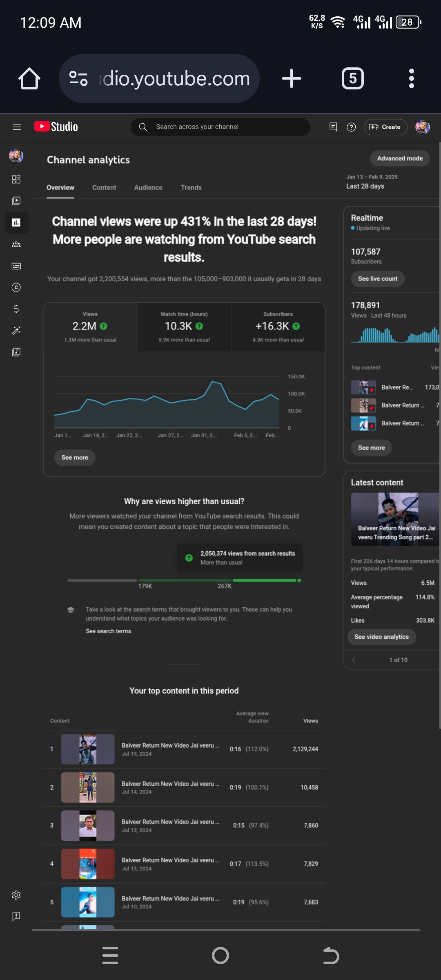Open thumbnail of video with 7,860 views
441x980 pixels.
pos(88,825)
